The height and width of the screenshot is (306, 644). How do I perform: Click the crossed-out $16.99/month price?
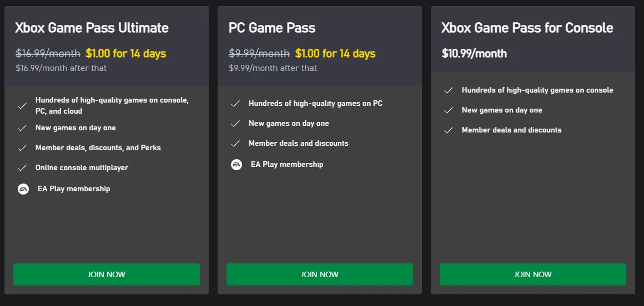click(x=48, y=54)
